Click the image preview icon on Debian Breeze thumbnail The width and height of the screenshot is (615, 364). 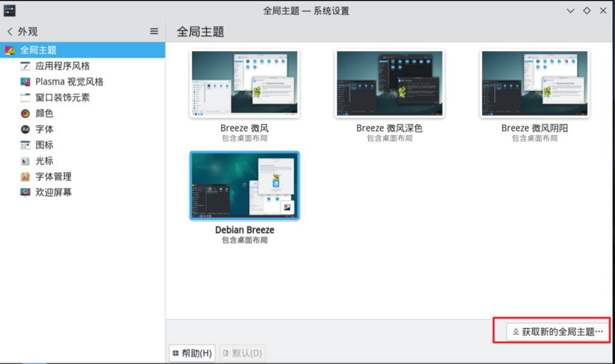[287, 207]
